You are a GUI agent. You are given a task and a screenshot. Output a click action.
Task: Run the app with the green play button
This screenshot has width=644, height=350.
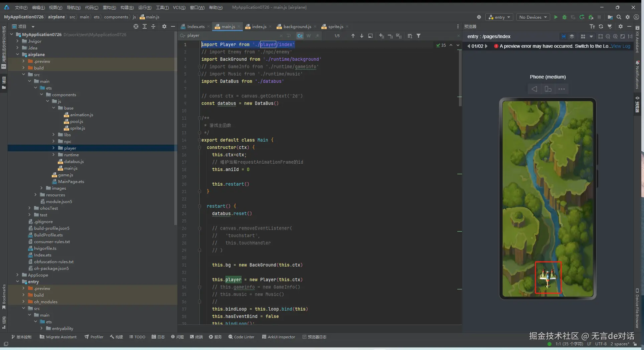[556, 17]
